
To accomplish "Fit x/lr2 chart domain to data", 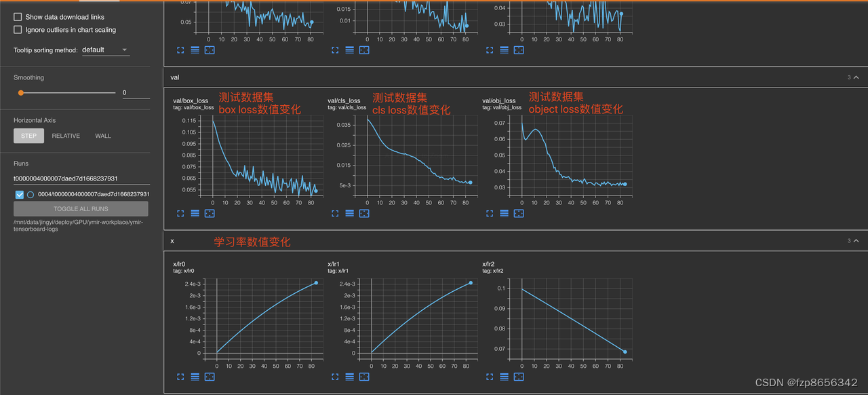I will point(519,376).
